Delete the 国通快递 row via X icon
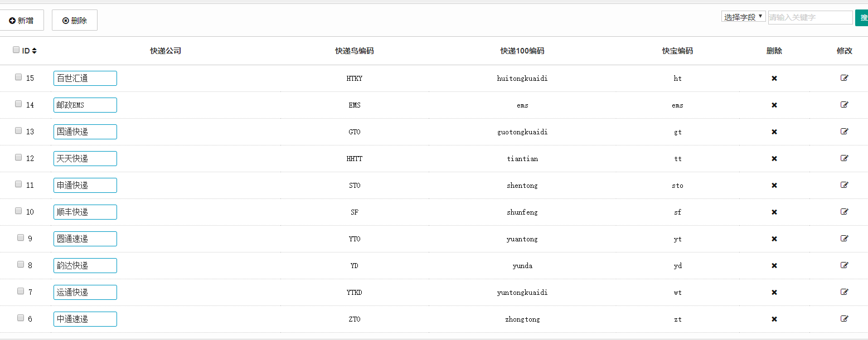This screenshot has height=340, width=868. click(x=774, y=132)
